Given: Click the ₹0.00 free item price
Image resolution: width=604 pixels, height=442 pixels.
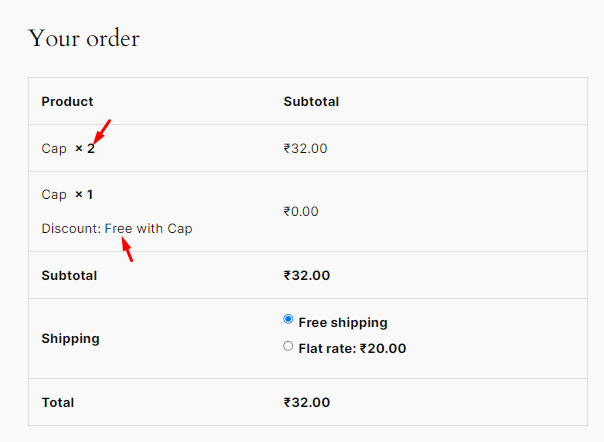Looking at the screenshot, I should coord(301,212).
